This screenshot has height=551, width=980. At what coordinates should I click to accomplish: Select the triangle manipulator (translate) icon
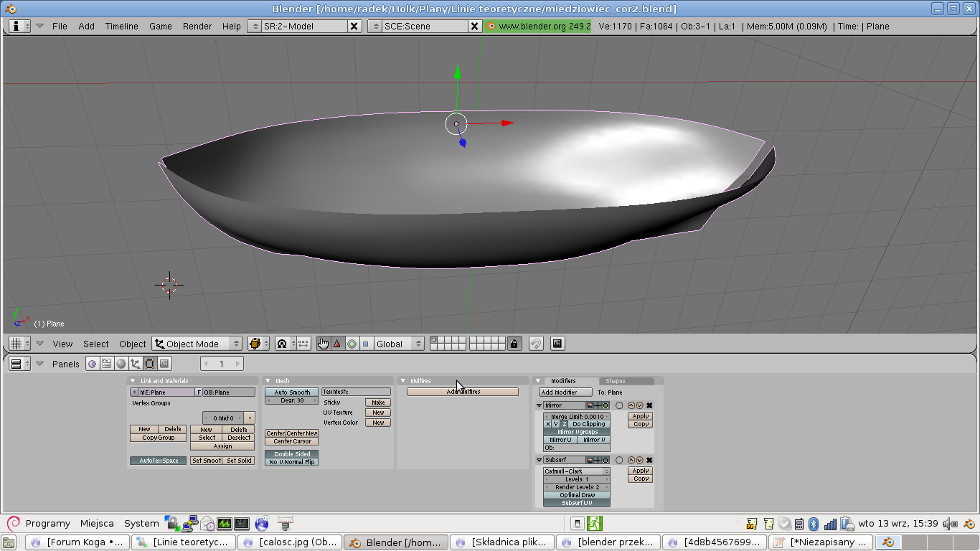pos(337,344)
